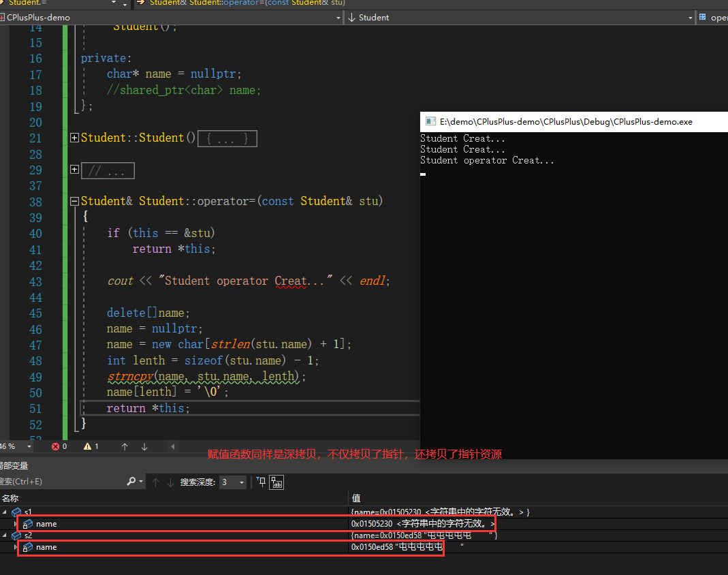This screenshot has width=728, height=575.
Task: Toggle the hex display ab icon in locals toolbar
Action: (276, 482)
